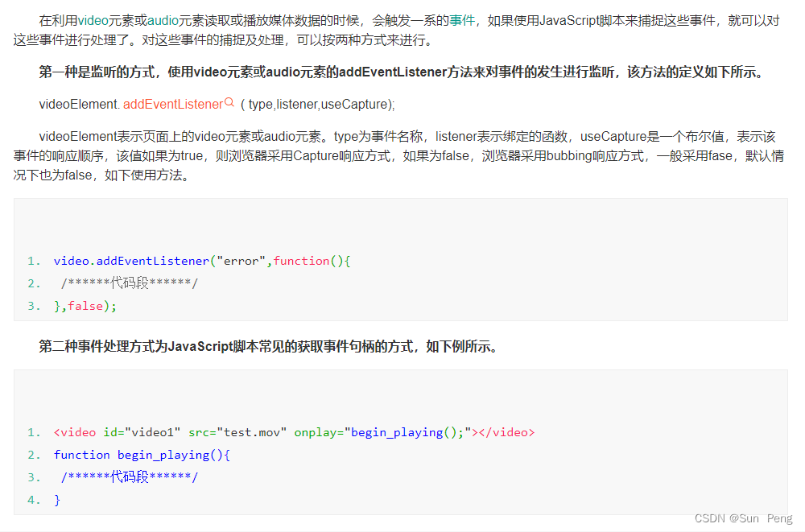805x532 pixels.
Task: Click the bold paragraph starting 第二种事件处理方式
Action: [x=268, y=347]
